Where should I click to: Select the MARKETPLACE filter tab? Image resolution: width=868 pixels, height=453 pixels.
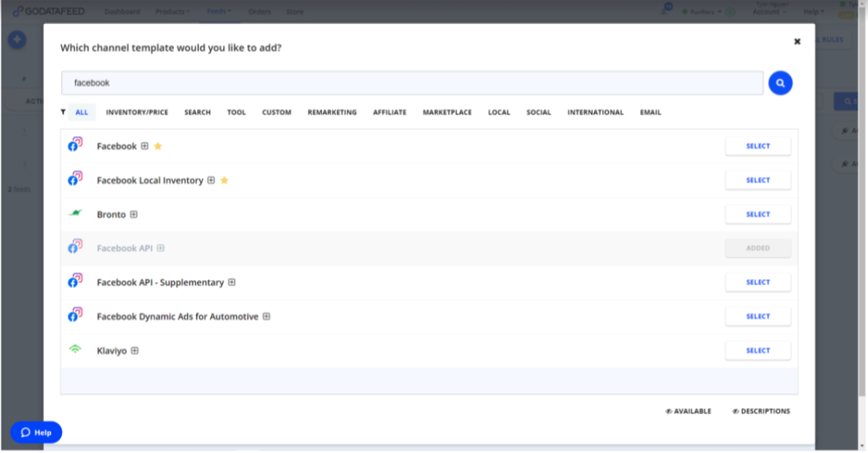(x=447, y=113)
